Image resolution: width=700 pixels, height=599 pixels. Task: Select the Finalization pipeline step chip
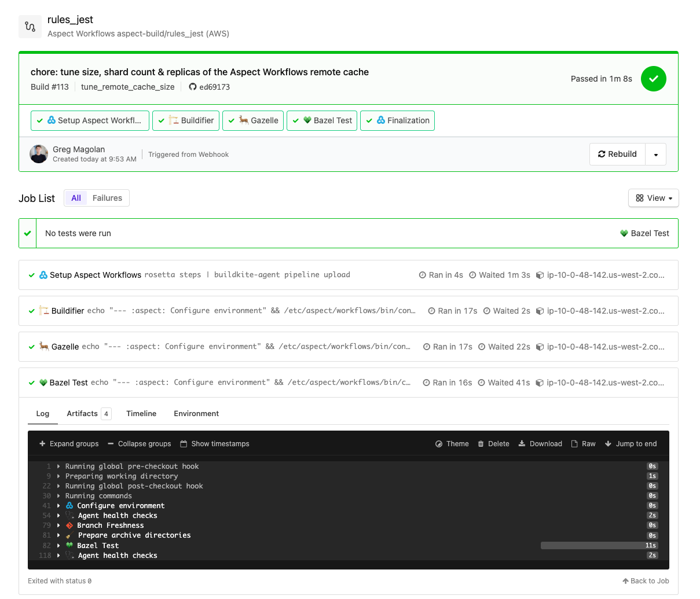397,120
